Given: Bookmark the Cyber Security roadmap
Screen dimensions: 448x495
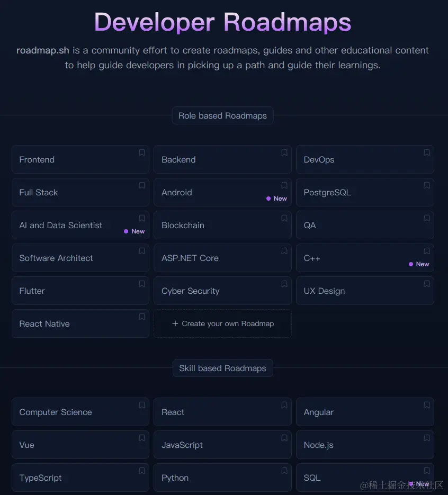Looking at the screenshot, I should (284, 284).
